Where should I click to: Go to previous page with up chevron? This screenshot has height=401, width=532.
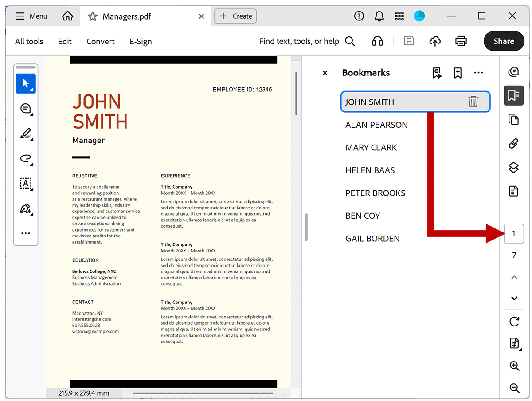coord(514,277)
